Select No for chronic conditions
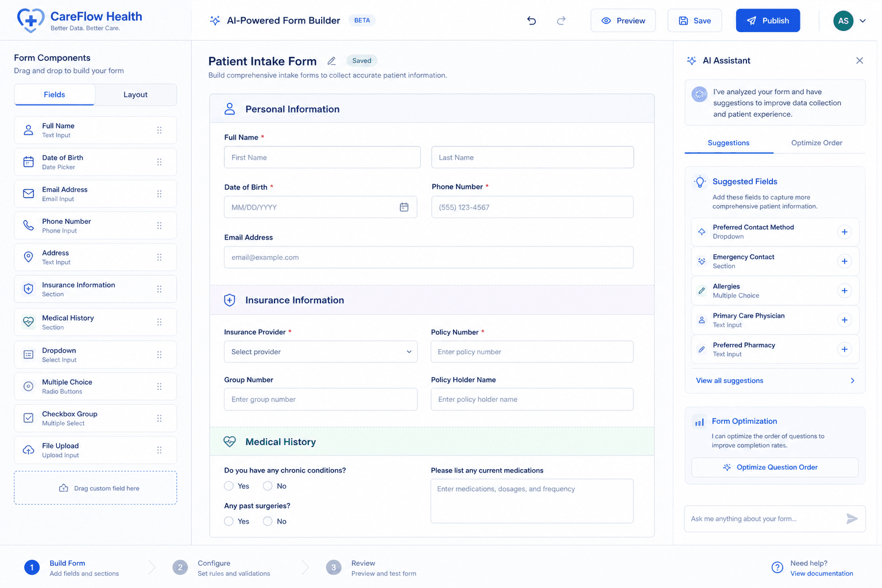 point(268,486)
